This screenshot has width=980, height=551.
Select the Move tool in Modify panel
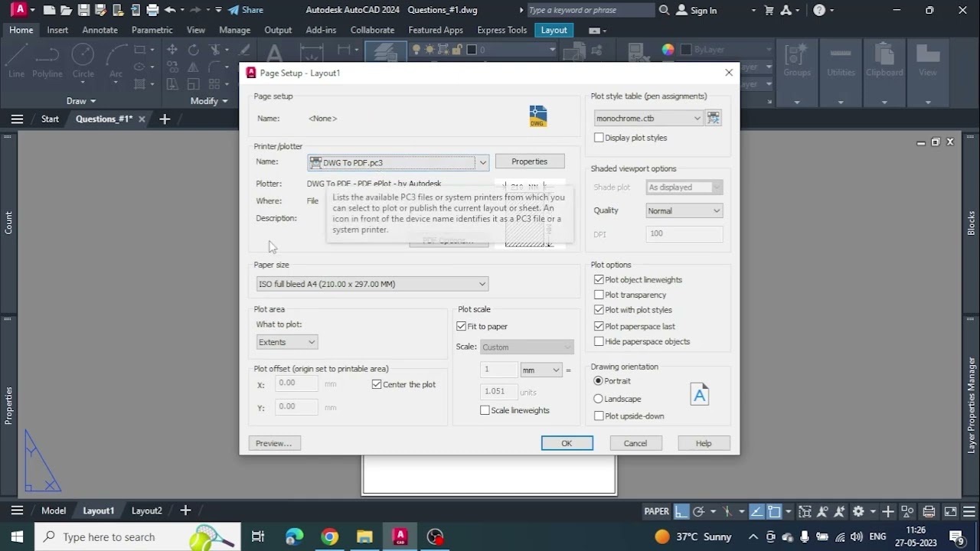172,50
